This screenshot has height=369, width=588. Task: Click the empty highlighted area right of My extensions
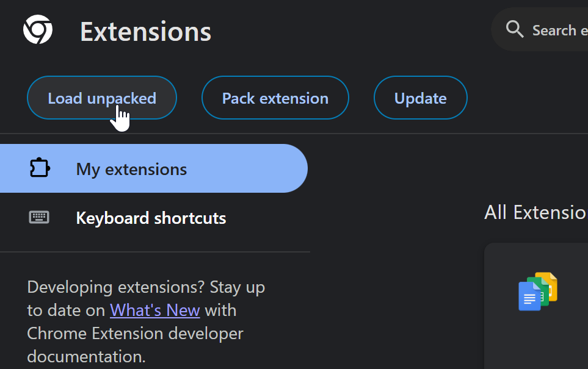point(250,169)
